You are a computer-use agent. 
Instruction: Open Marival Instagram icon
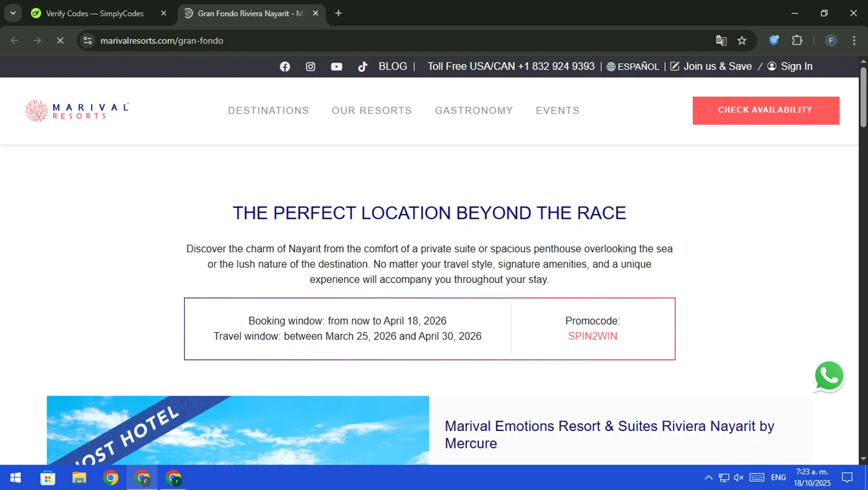click(310, 67)
